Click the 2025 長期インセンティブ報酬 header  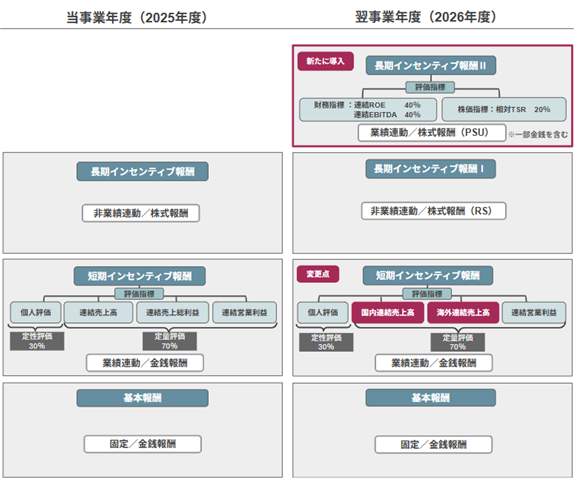click(142, 171)
